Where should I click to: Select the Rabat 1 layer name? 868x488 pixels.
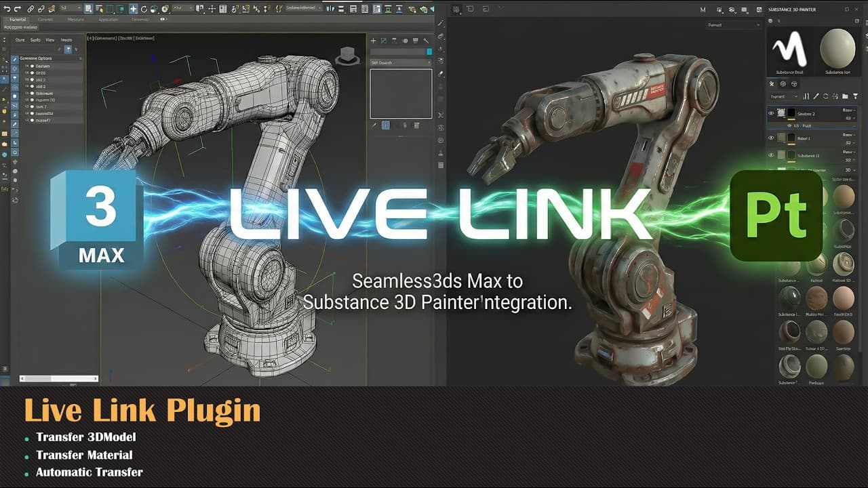click(804, 138)
